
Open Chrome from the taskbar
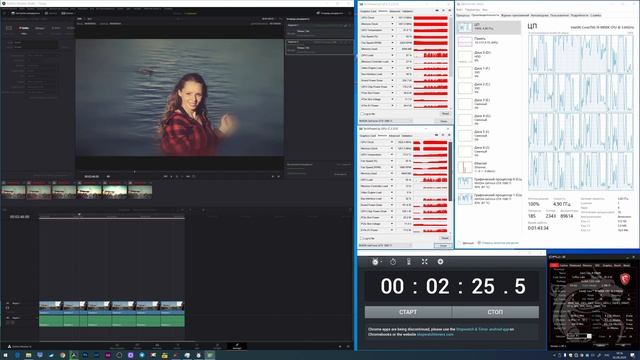click(62, 356)
